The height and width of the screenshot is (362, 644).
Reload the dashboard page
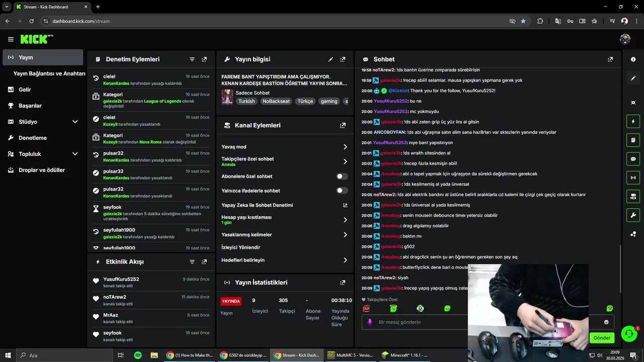tap(31, 21)
